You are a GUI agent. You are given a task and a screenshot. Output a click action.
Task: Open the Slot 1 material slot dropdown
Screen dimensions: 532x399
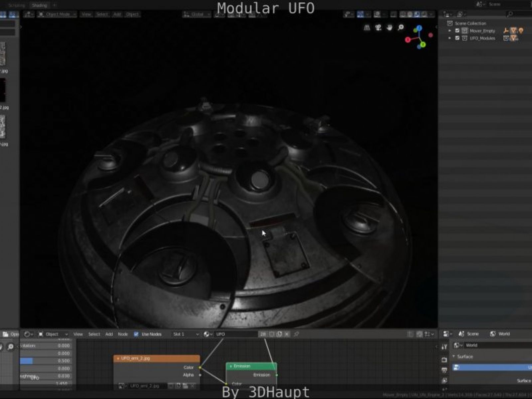pyautogui.click(x=186, y=334)
